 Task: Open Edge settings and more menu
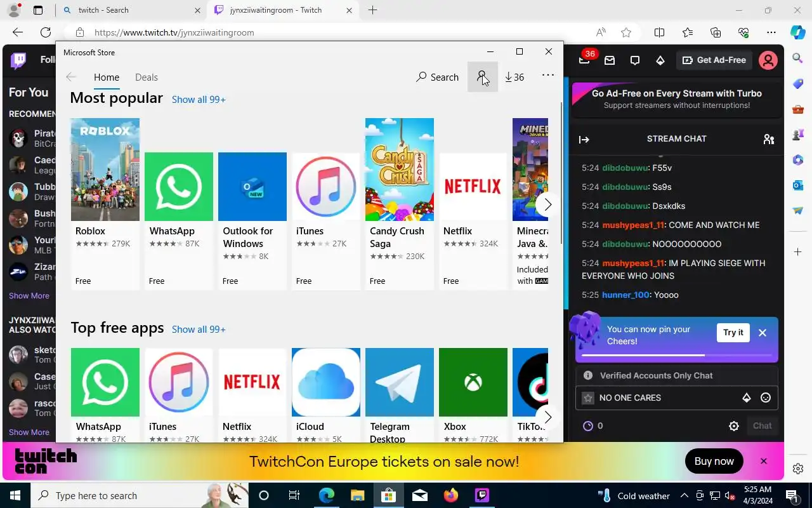(x=771, y=32)
